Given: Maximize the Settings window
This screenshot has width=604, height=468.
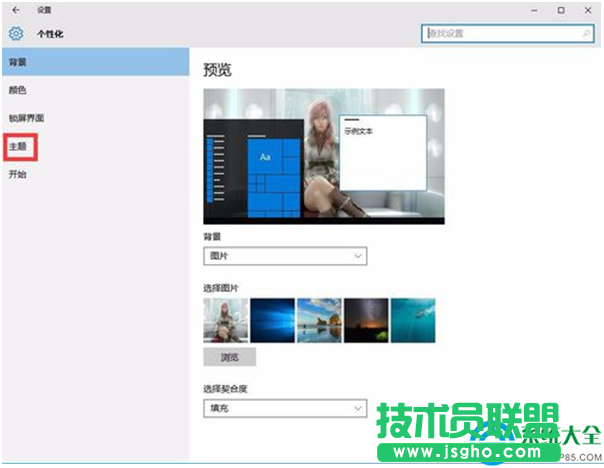Looking at the screenshot, I should [560, 10].
